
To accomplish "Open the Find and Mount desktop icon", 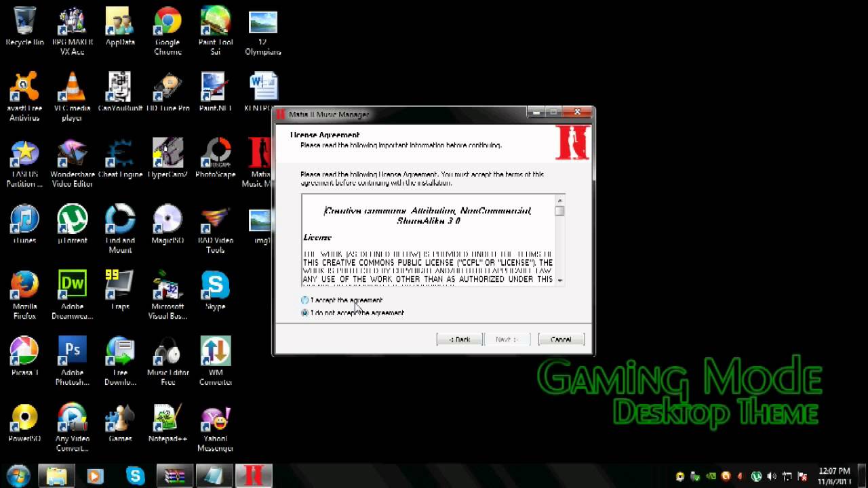I will pyautogui.click(x=120, y=229).
